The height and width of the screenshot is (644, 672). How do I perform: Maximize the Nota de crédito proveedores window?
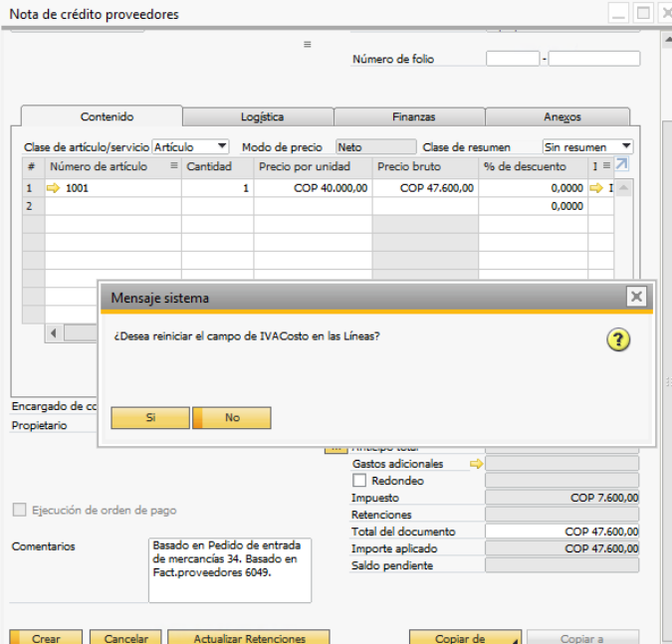(x=643, y=13)
